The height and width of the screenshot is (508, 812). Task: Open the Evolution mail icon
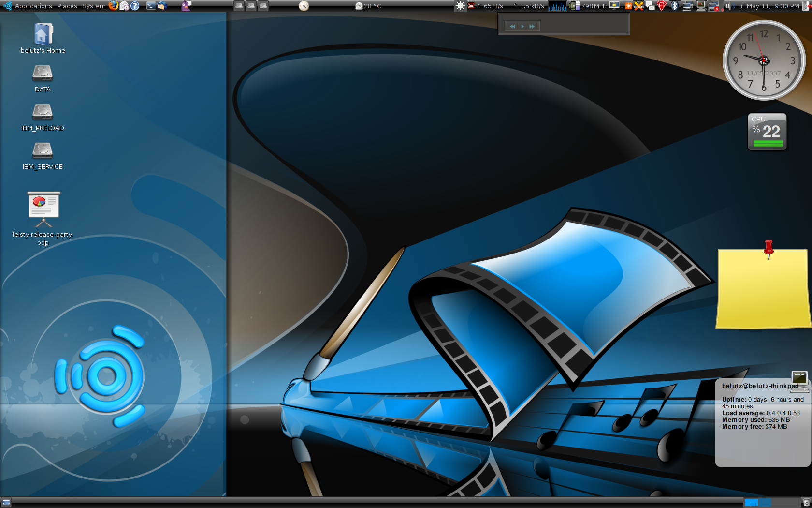click(124, 6)
